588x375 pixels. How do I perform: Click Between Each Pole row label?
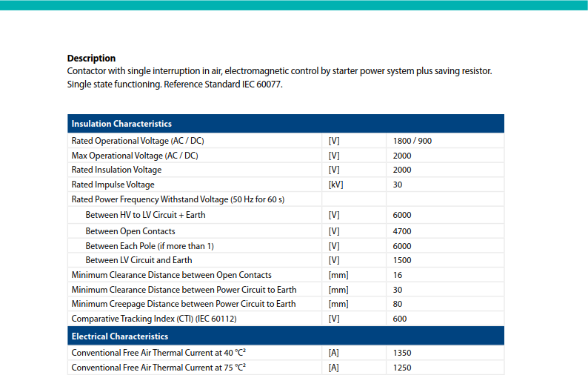click(x=150, y=246)
